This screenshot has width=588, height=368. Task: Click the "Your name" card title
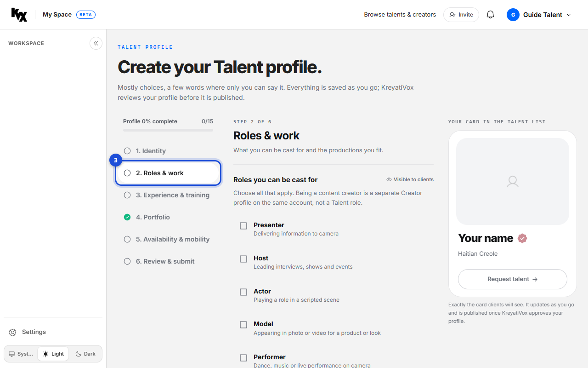486,238
